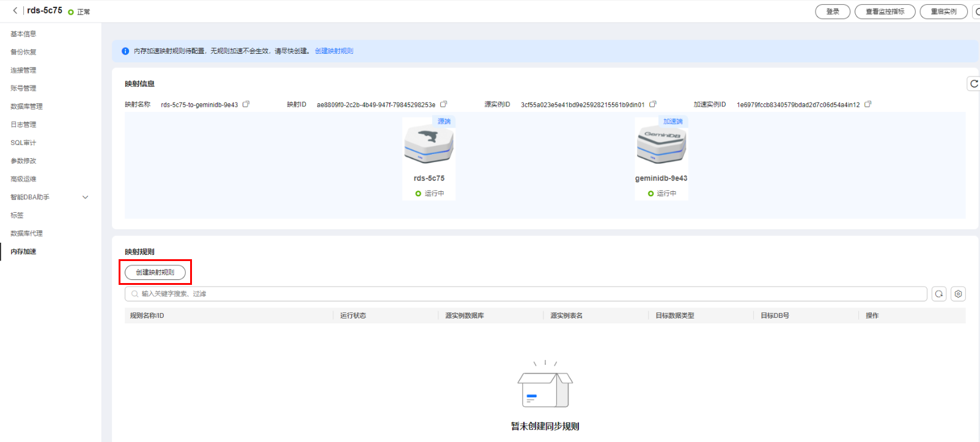Click the 源实例表名 column header
The image size is (980, 442).
[x=566, y=315]
